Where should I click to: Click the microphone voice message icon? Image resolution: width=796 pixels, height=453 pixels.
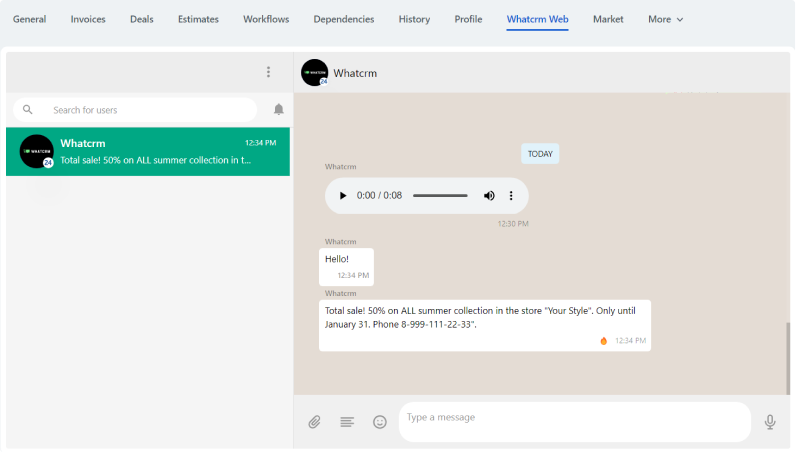coord(770,422)
